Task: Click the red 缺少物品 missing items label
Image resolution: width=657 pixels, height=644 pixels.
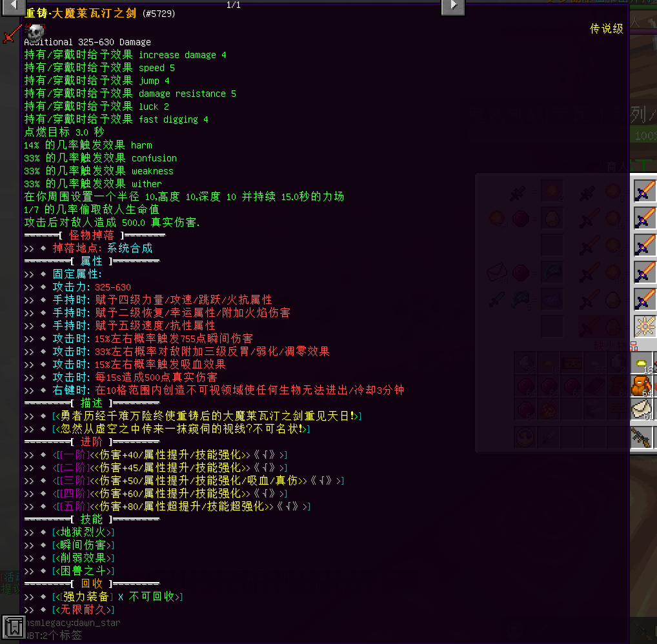Action: (x=616, y=345)
